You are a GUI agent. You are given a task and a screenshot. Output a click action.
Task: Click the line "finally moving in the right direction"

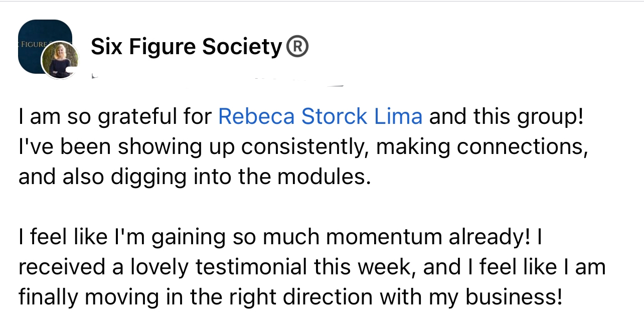[196, 297]
